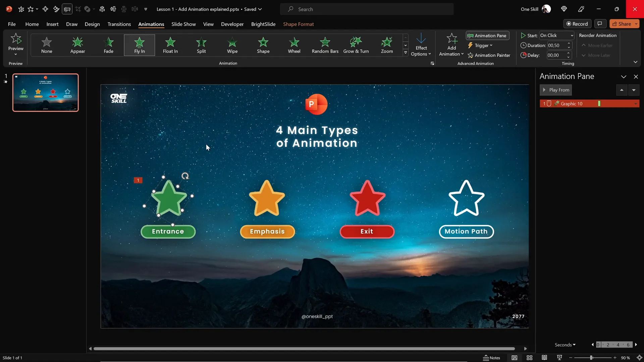
Task: Move animation down with arrow button
Action: (x=634, y=90)
